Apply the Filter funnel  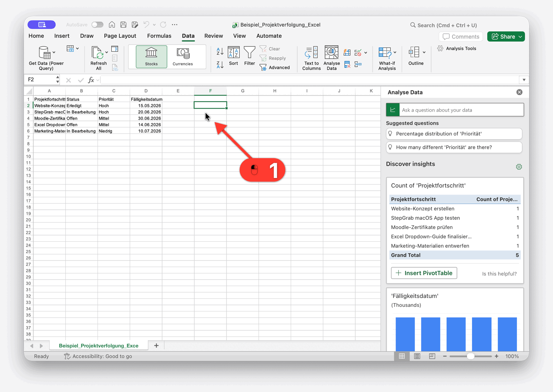click(250, 56)
